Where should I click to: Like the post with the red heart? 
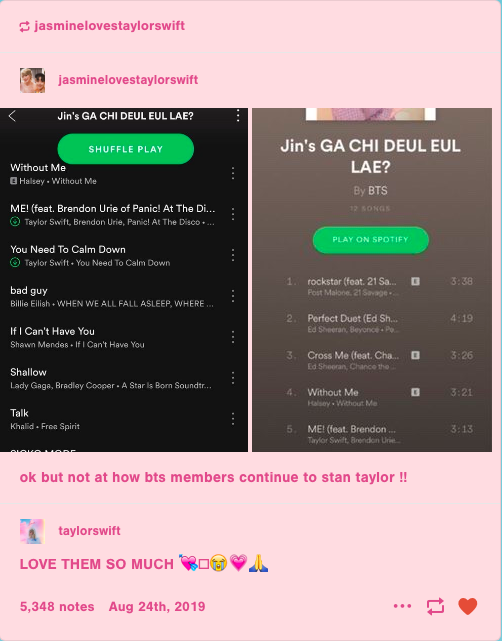[467, 606]
